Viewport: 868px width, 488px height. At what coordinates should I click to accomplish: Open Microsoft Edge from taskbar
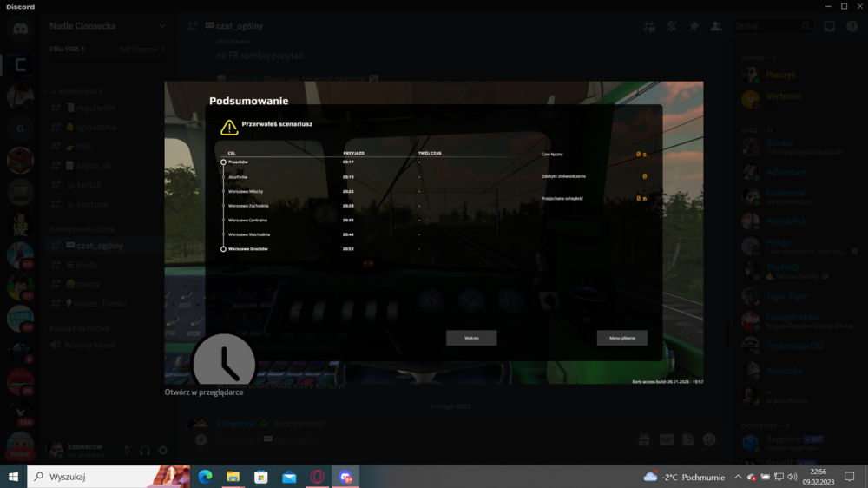[206, 477]
